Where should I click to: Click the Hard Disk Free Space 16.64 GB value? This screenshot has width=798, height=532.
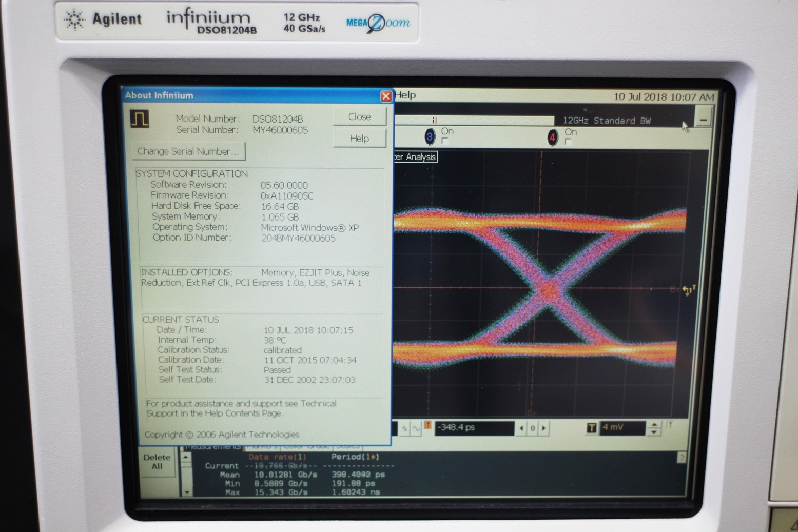tap(280, 206)
